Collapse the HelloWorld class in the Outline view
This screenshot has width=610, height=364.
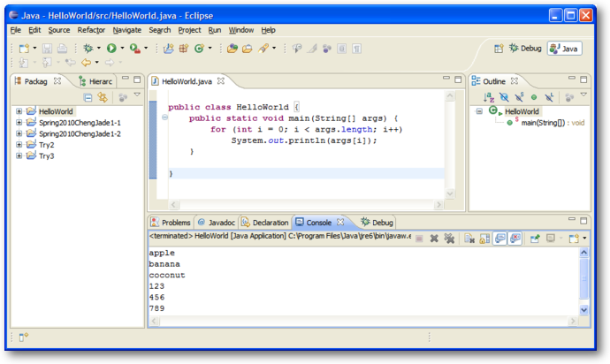[x=479, y=111]
